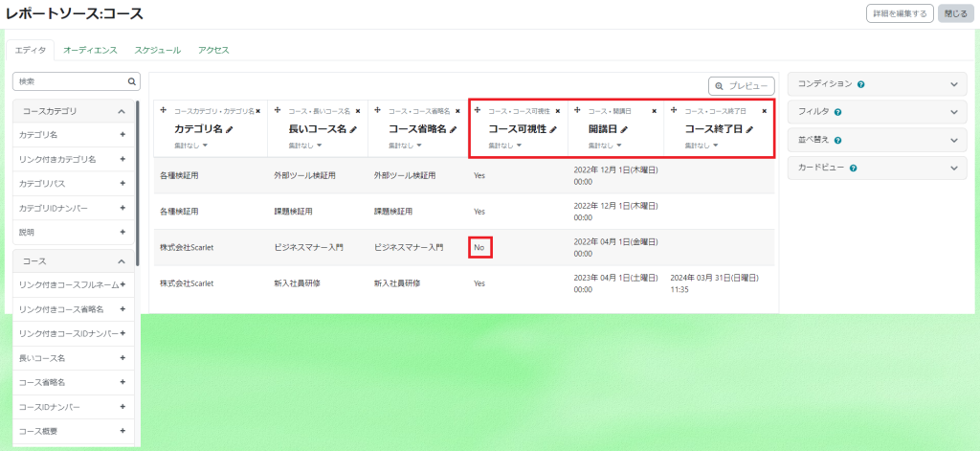Add 説明 field with plus icon
Screen dimensions: 980x451
(x=122, y=232)
